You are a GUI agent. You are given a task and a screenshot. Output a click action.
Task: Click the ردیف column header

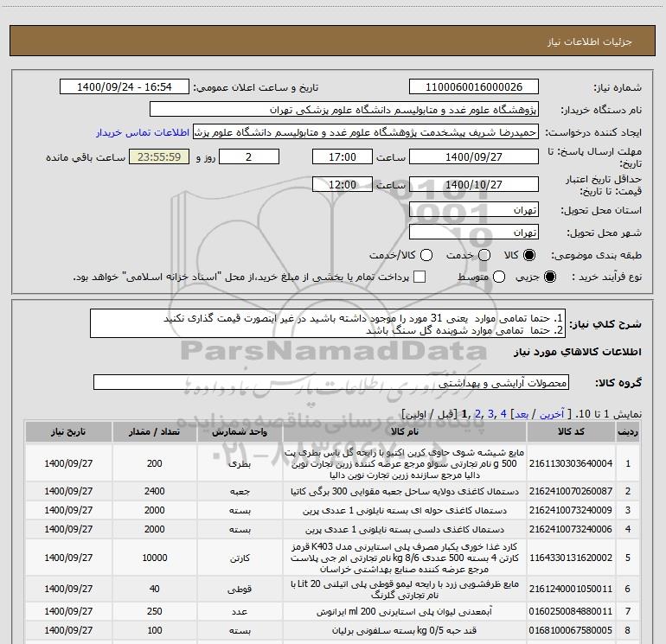coord(628,431)
